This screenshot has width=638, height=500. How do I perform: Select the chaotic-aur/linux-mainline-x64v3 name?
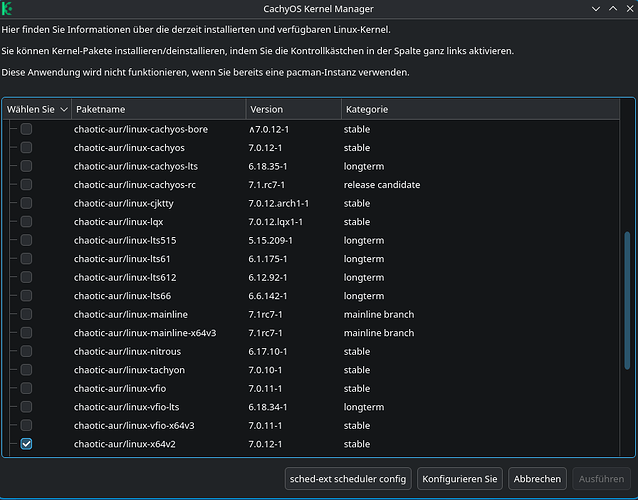[145, 333]
